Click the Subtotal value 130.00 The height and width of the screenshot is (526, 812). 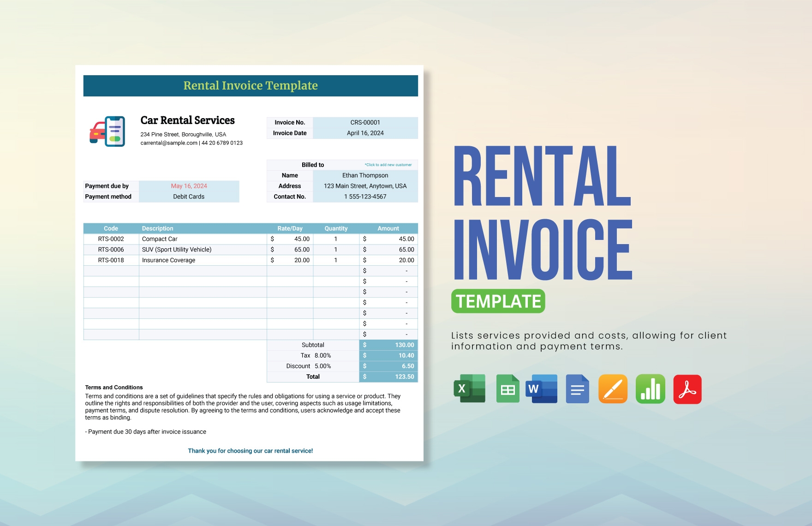tap(388, 345)
